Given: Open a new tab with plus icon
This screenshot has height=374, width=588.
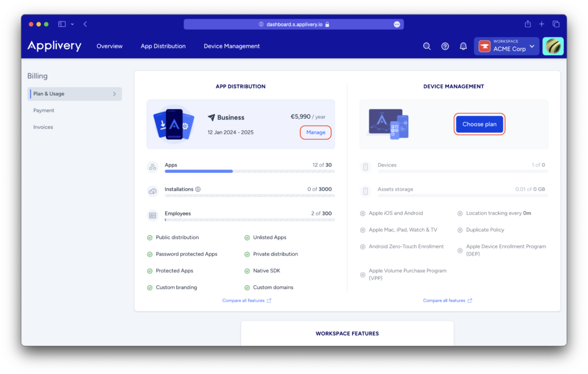Looking at the screenshot, I should [541, 24].
